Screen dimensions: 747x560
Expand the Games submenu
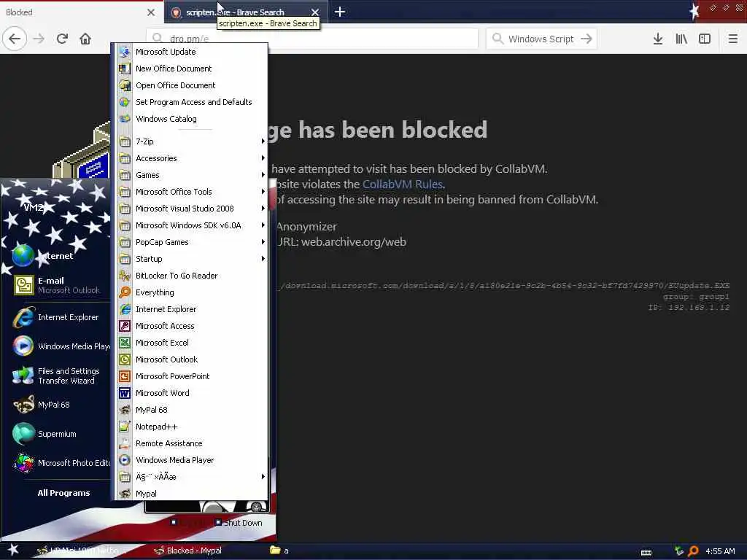[193, 175]
